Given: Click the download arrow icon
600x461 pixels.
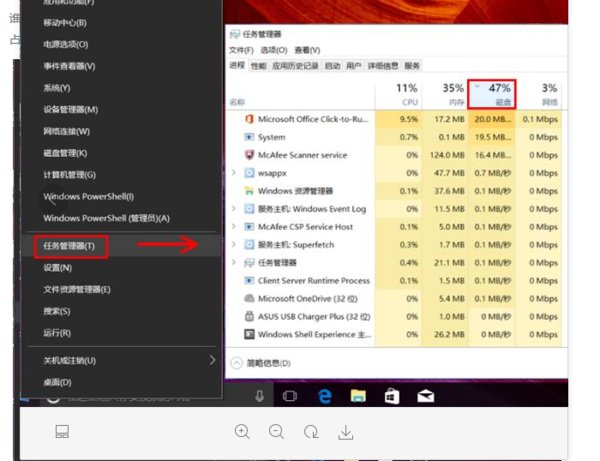Looking at the screenshot, I should coord(345,432).
